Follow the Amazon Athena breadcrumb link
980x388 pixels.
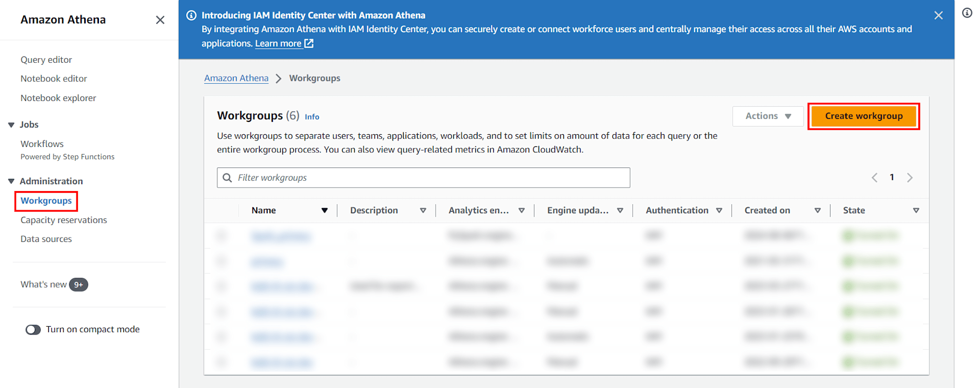coord(236,78)
